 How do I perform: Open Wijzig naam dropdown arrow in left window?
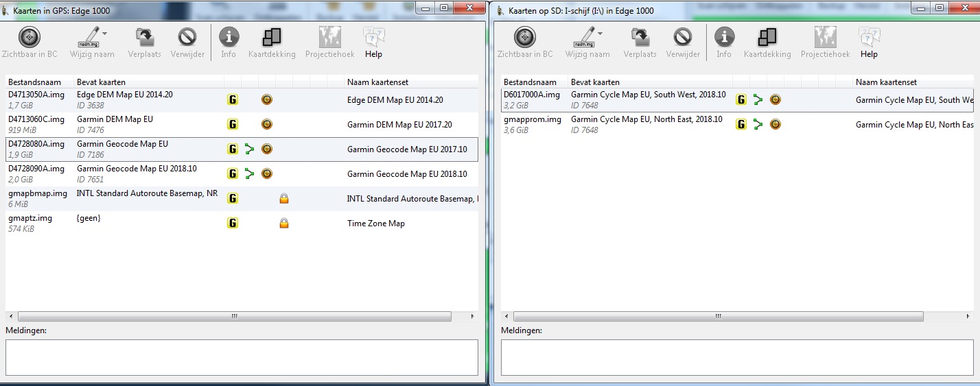(x=104, y=33)
